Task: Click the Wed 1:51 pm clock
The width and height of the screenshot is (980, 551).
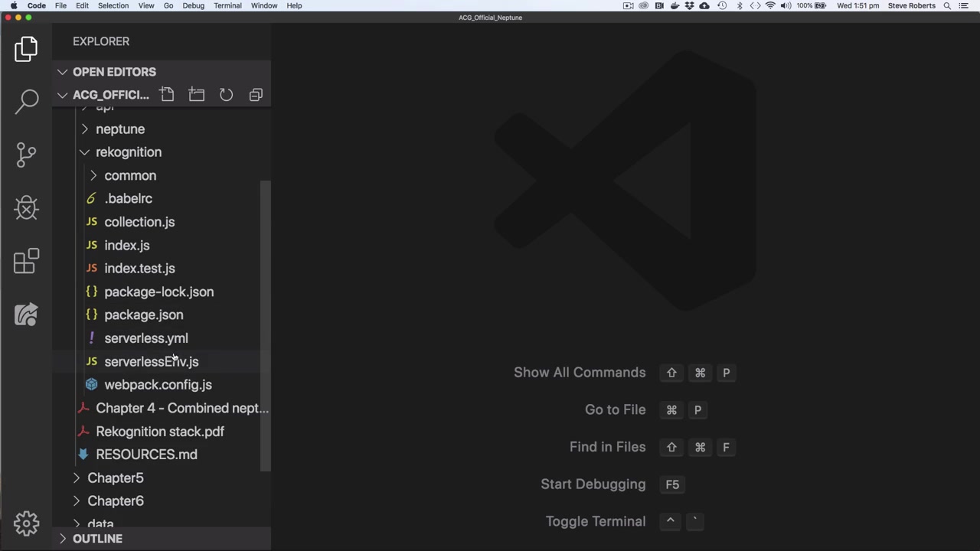Action: pos(857,5)
